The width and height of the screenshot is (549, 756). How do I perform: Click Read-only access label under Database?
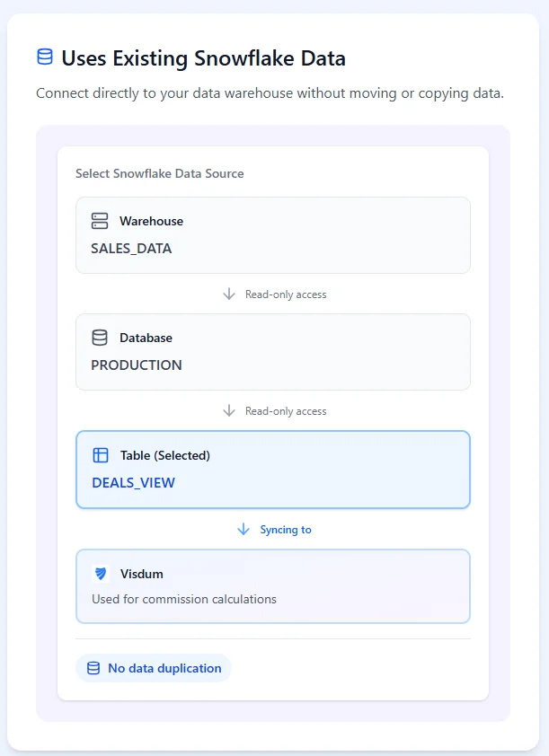tap(286, 411)
